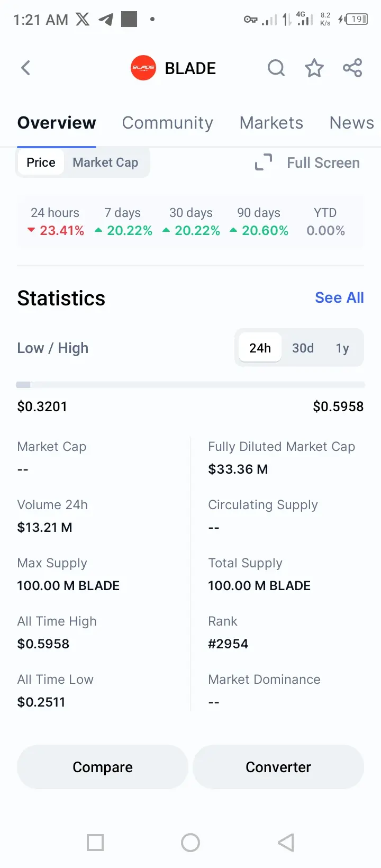Tap the Compare button
The image size is (381, 868).
click(103, 767)
